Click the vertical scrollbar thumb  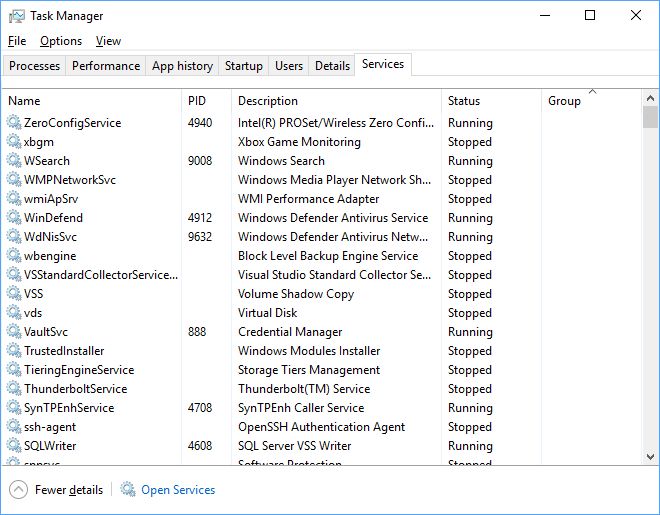coord(650,117)
